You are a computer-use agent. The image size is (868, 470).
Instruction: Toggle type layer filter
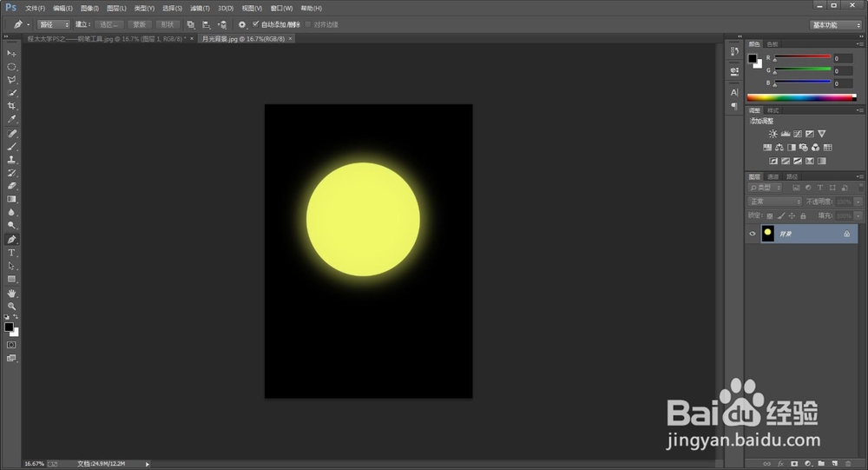click(x=820, y=188)
